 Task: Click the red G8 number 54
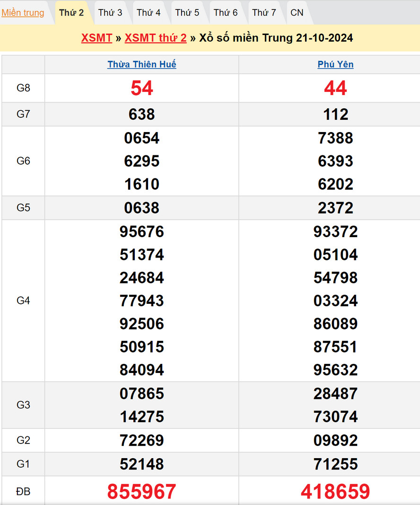(142, 89)
